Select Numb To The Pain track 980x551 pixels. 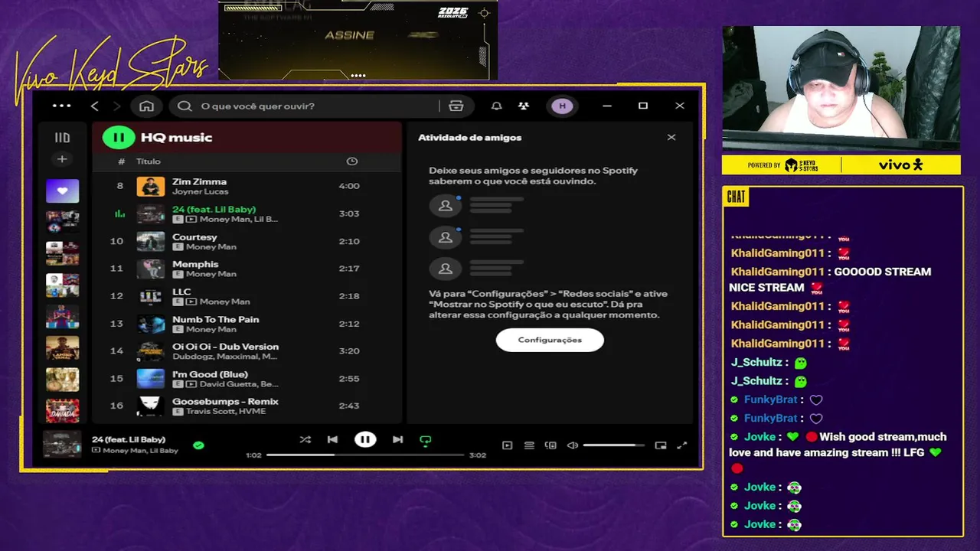[x=247, y=324]
